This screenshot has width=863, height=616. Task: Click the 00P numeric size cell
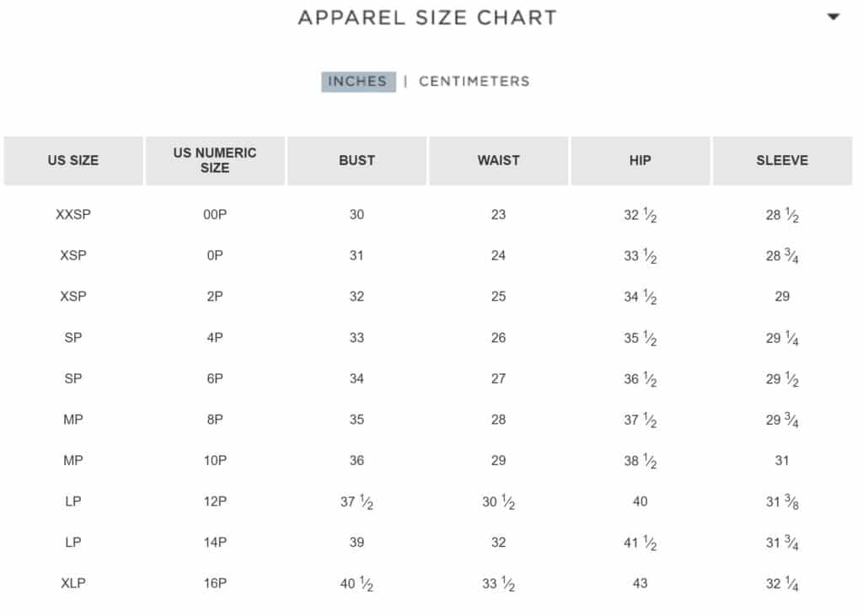tap(215, 215)
